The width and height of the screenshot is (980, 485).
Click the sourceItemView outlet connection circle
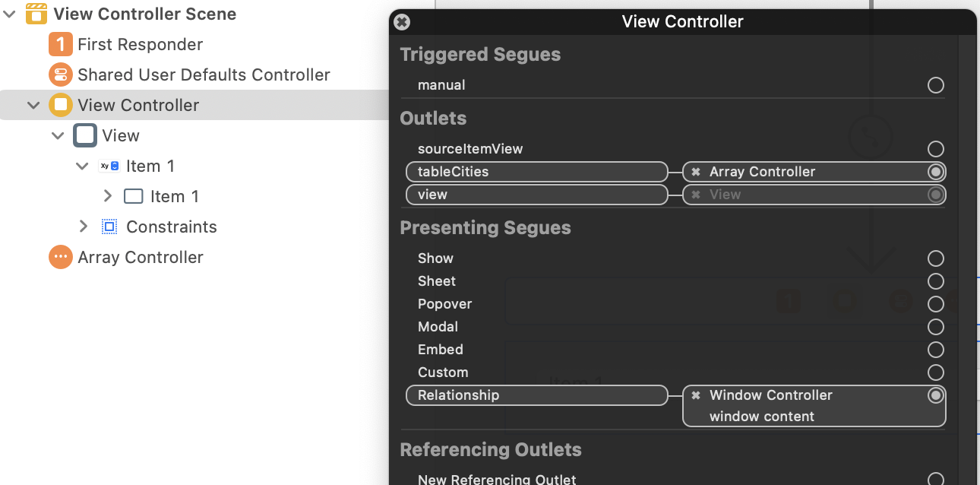(936, 149)
